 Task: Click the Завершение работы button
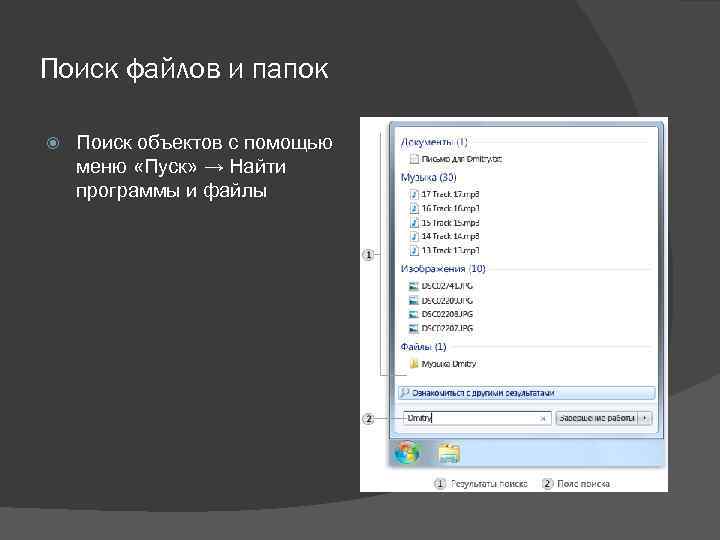point(597,418)
